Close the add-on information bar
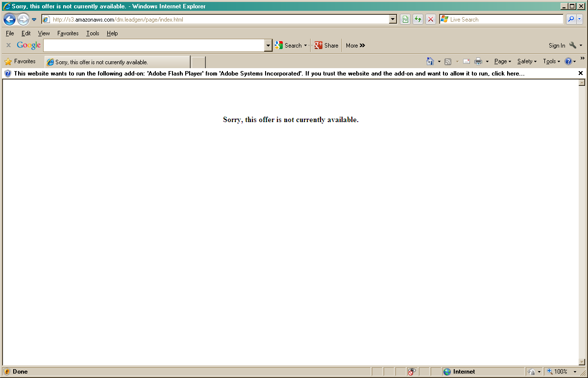Screen dimensions: 588x378 tap(581, 74)
